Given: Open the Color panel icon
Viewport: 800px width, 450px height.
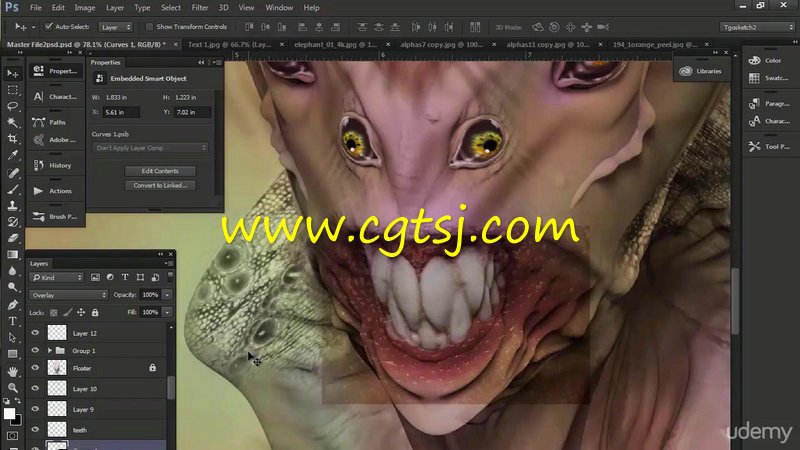Looking at the screenshot, I should point(755,60).
